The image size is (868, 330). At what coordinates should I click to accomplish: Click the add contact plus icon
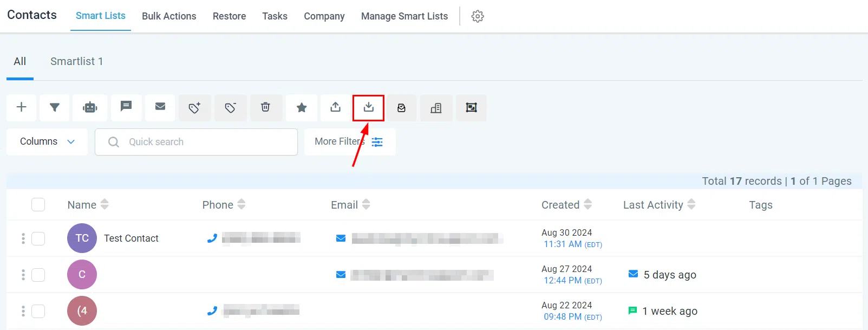22,107
